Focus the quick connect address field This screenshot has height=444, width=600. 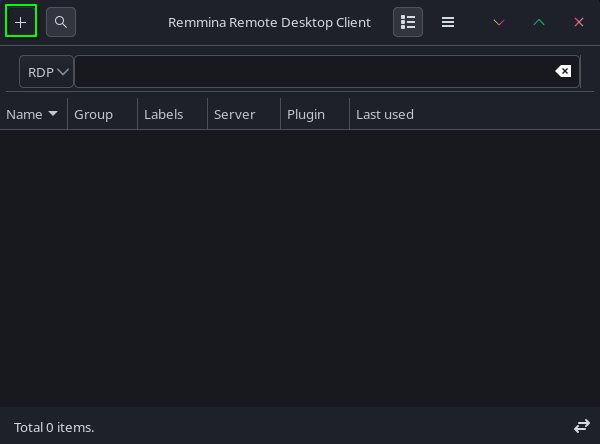tap(310, 72)
